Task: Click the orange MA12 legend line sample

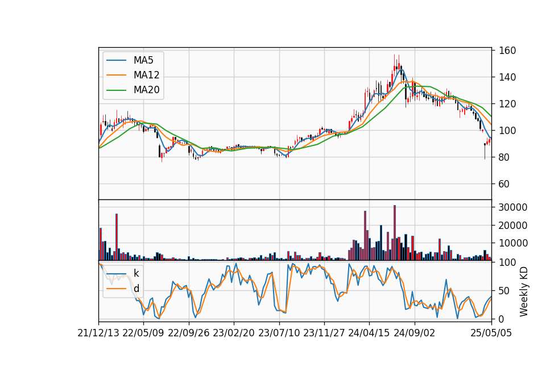Action: tap(116, 75)
